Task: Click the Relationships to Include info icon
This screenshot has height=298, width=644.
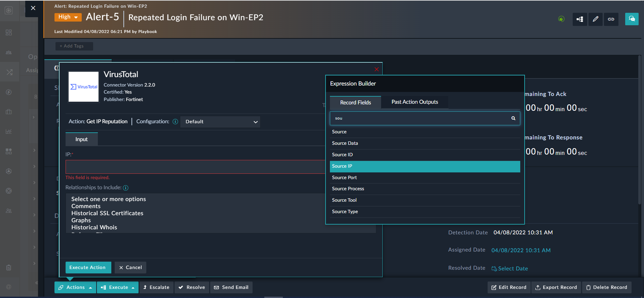Action: [125, 188]
